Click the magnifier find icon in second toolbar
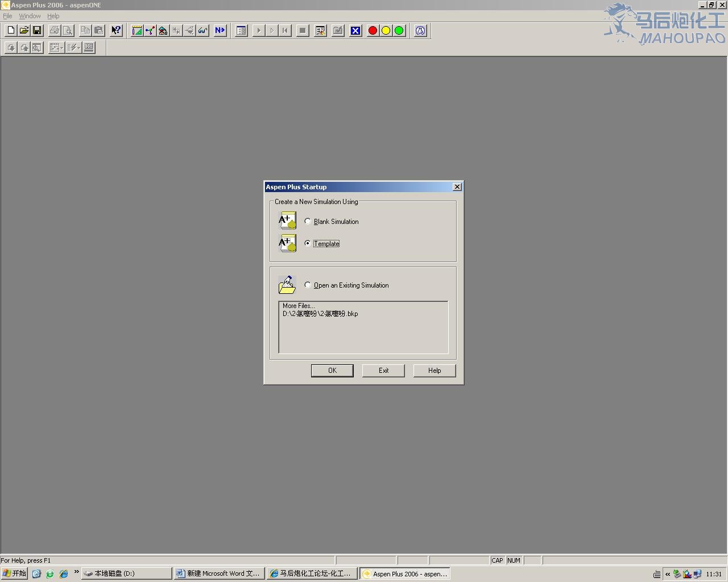 [x=37, y=48]
